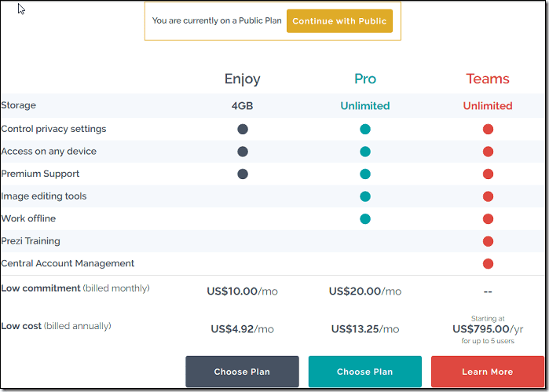Select the Enjoy plan heading
Screen dimensions: 549x392
[242, 79]
